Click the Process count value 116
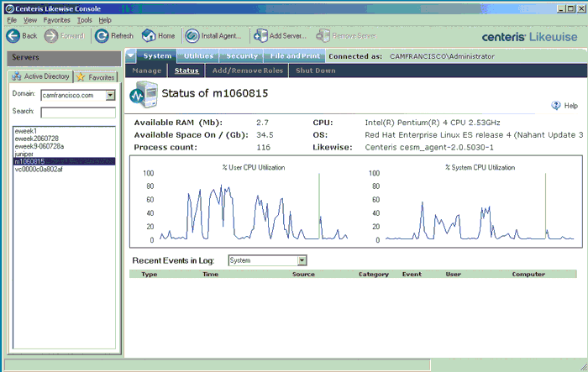 click(x=263, y=148)
